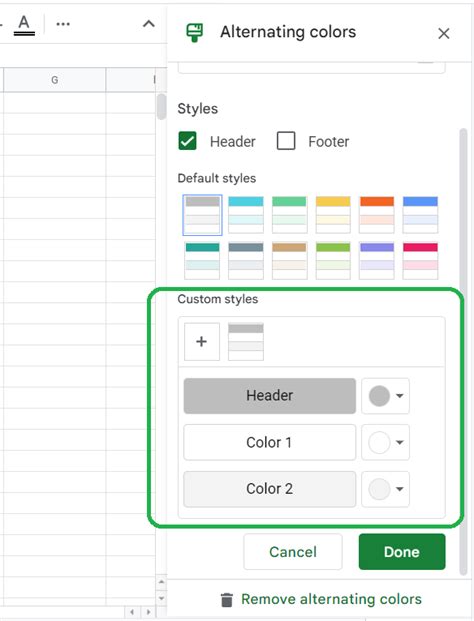The image size is (474, 621).
Task: Click the text color A icon
Action: [24, 25]
